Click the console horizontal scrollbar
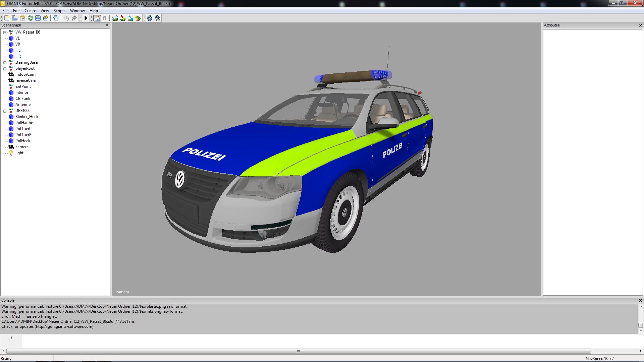 click(x=298, y=351)
